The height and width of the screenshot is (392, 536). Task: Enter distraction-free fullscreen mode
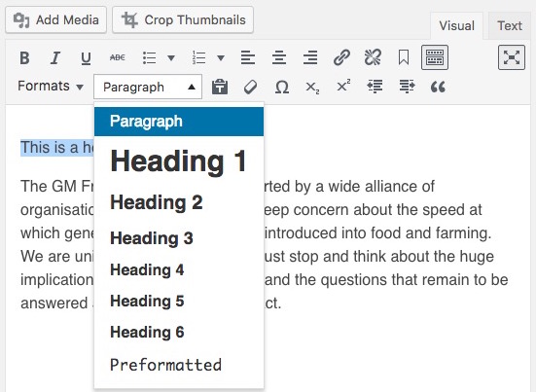[512, 57]
